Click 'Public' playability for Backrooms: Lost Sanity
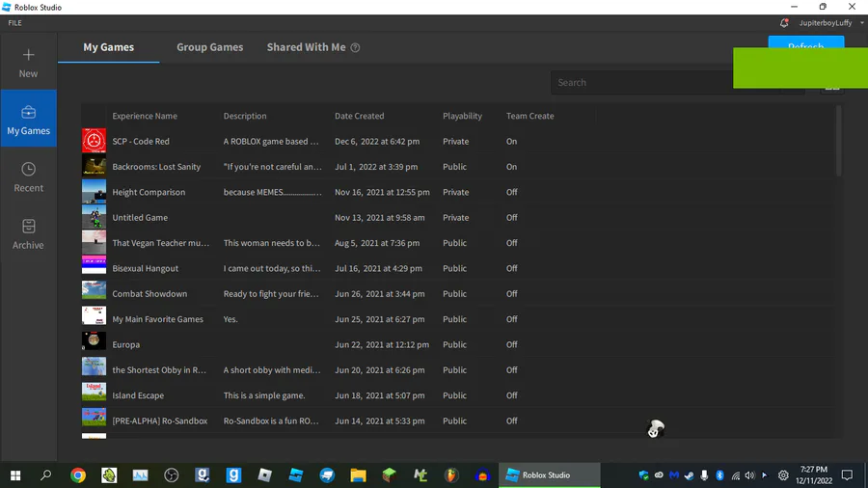Image resolution: width=868 pixels, height=488 pixels. tap(454, 167)
